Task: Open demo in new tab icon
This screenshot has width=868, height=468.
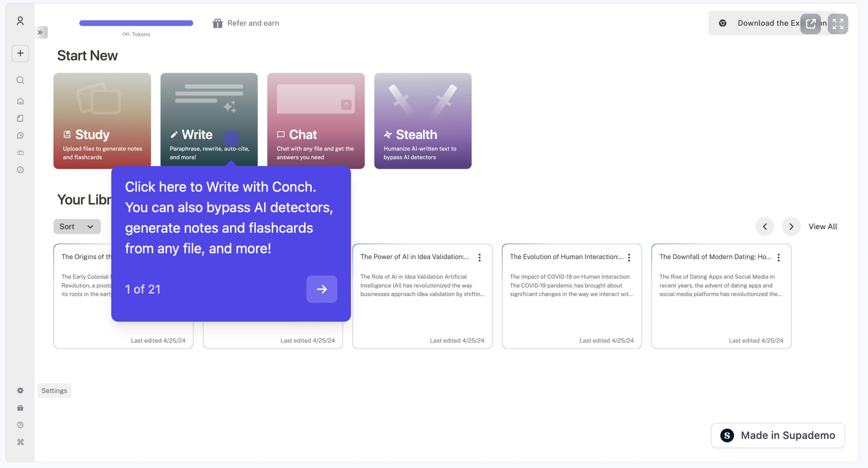Action: pyautogui.click(x=811, y=24)
